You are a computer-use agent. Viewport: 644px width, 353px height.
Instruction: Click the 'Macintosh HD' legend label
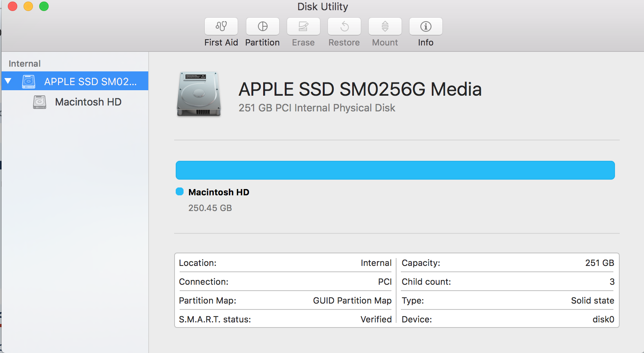point(219,192)
